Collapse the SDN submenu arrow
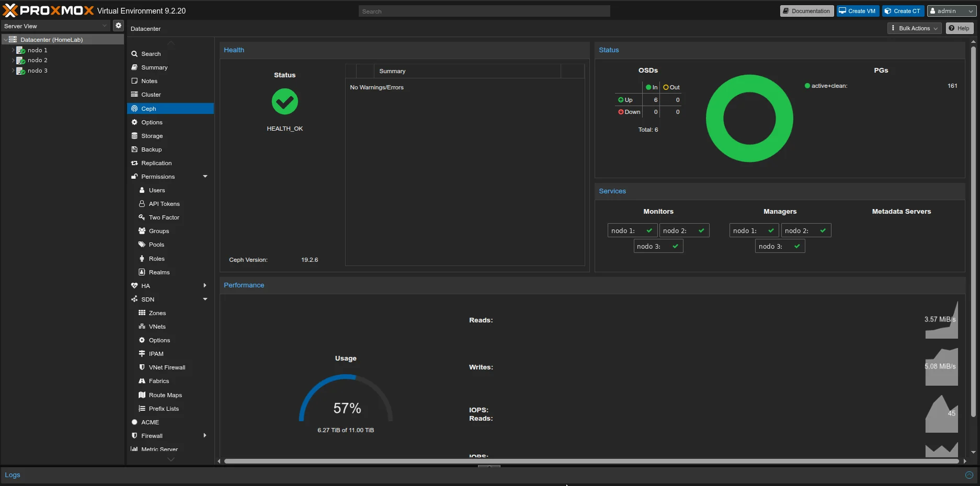 click(205, 299)
